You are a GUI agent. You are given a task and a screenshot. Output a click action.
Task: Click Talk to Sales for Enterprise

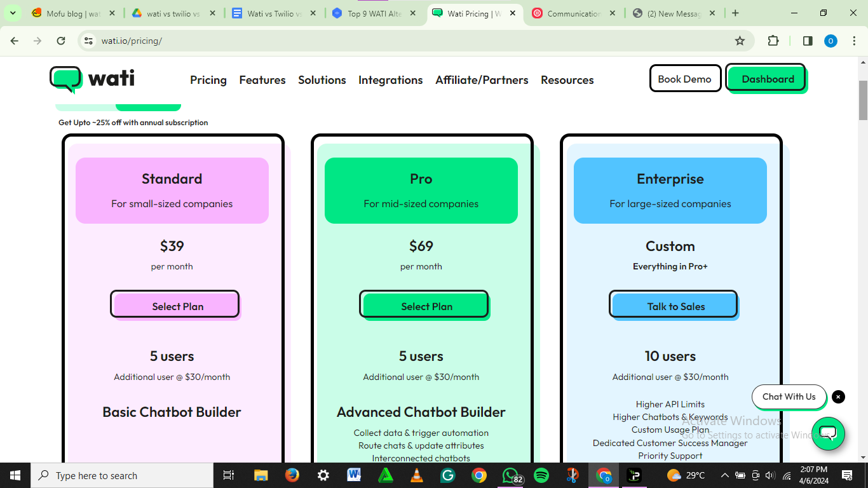click(x=674, y=306)
